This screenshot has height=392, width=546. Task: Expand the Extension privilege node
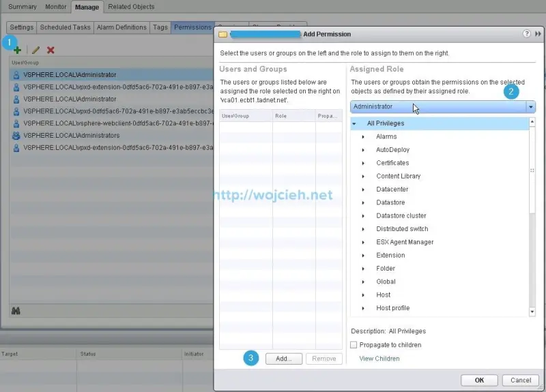point(363,256)
